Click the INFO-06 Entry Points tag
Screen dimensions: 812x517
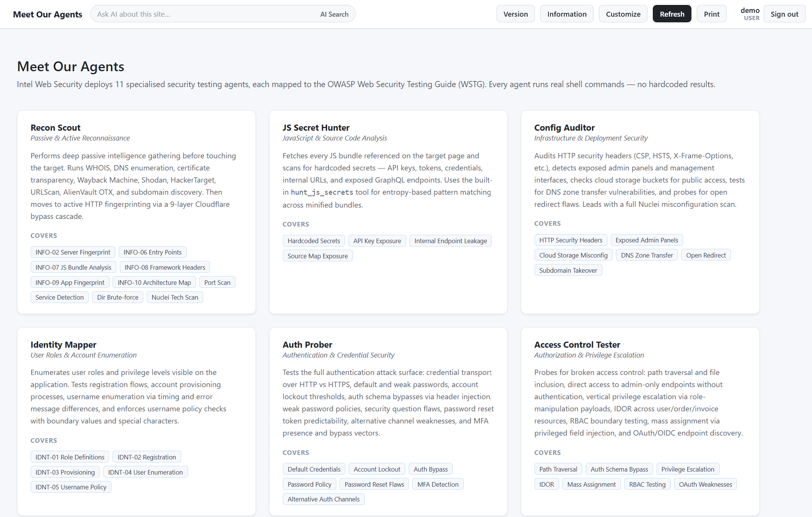152,252
